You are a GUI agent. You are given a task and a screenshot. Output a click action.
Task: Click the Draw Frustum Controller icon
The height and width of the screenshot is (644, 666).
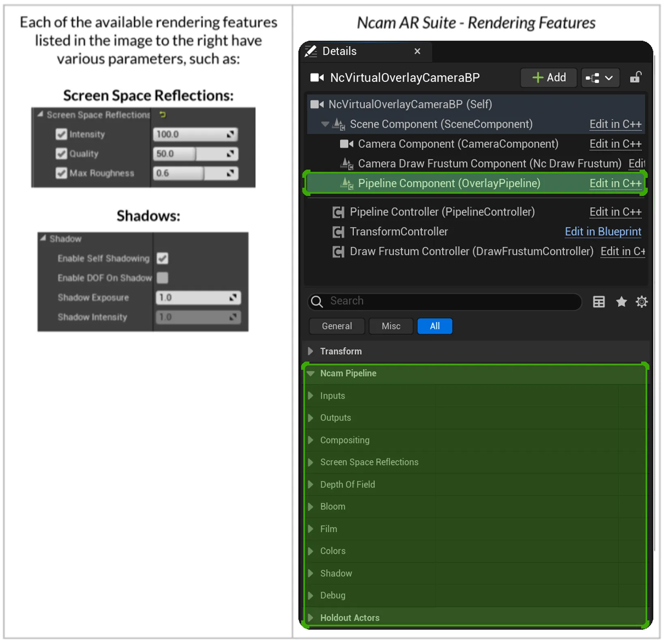(338, 252)
